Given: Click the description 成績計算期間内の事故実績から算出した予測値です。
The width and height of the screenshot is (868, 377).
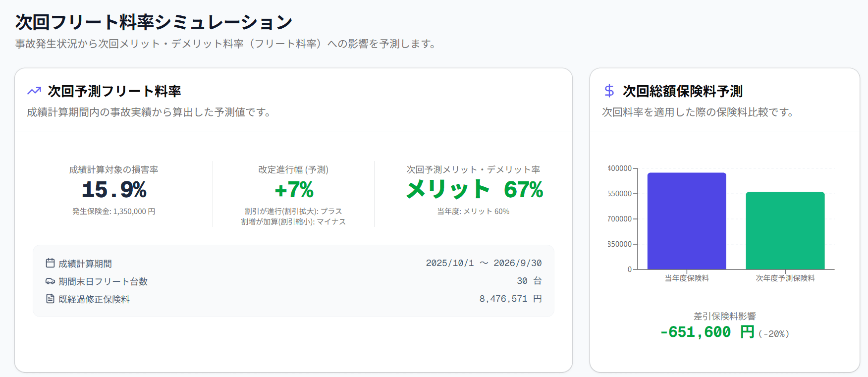Looking at the screenshot, I should pos(149,112).
